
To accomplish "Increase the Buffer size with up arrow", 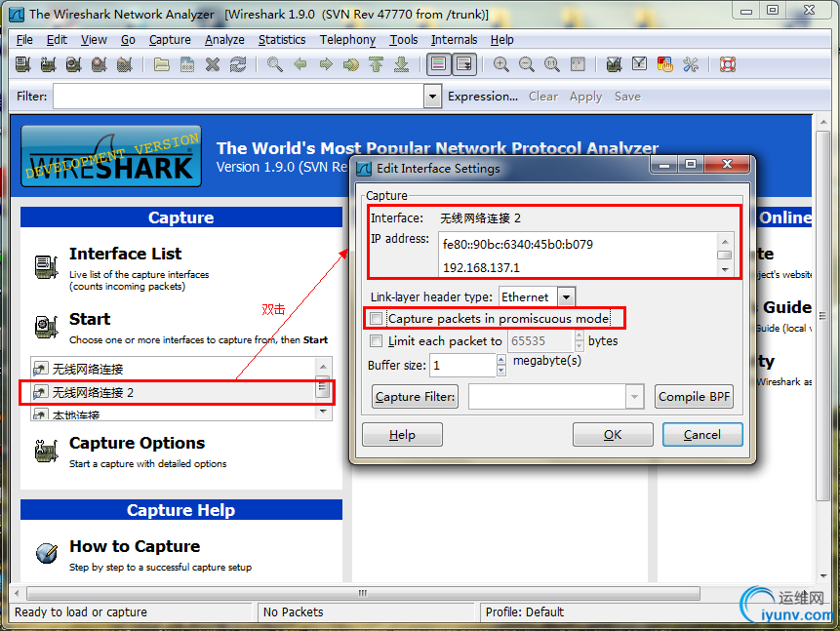I will tap(500, 360).
